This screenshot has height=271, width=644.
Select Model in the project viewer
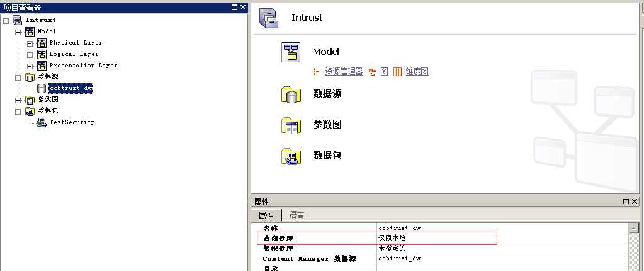tap(47, 32)
